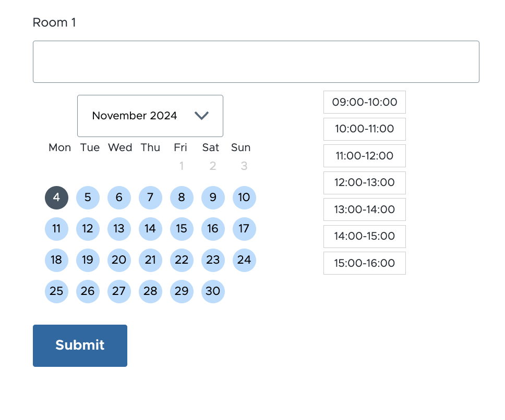
Task: Pick the 15:00-16:00 time slot
Action: (x=364, y=263)
